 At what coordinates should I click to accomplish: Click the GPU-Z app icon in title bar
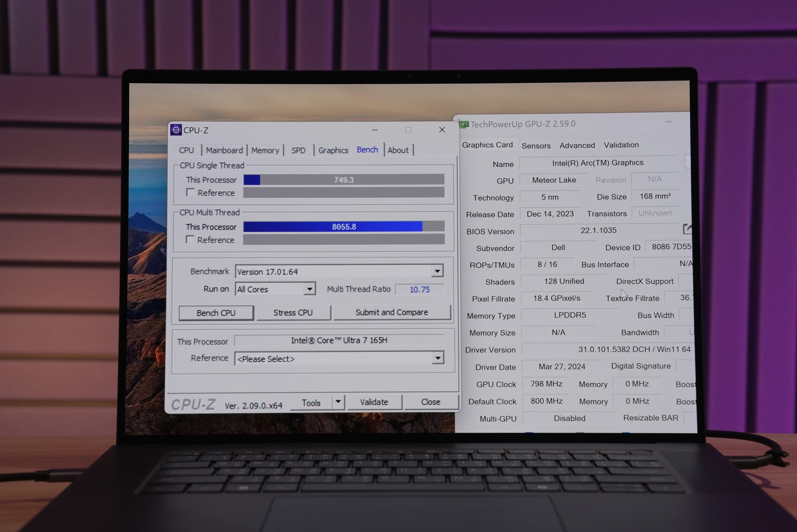(464, 124)
